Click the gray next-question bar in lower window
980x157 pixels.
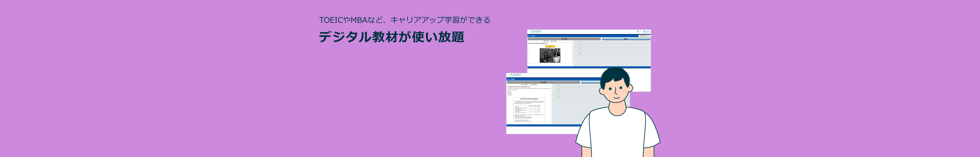pyautogui.click(x=543, y=82)
